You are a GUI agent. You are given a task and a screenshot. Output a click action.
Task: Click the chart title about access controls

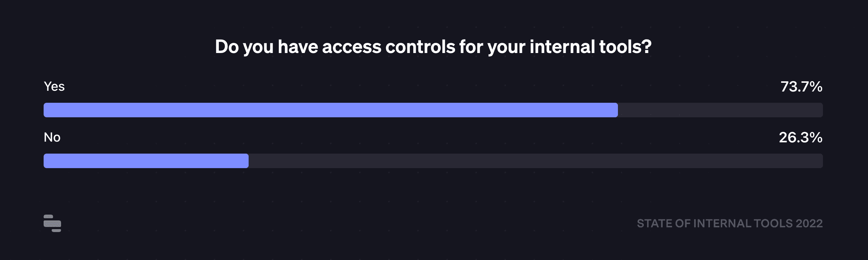pyautogui.click(x=433, y=47)
